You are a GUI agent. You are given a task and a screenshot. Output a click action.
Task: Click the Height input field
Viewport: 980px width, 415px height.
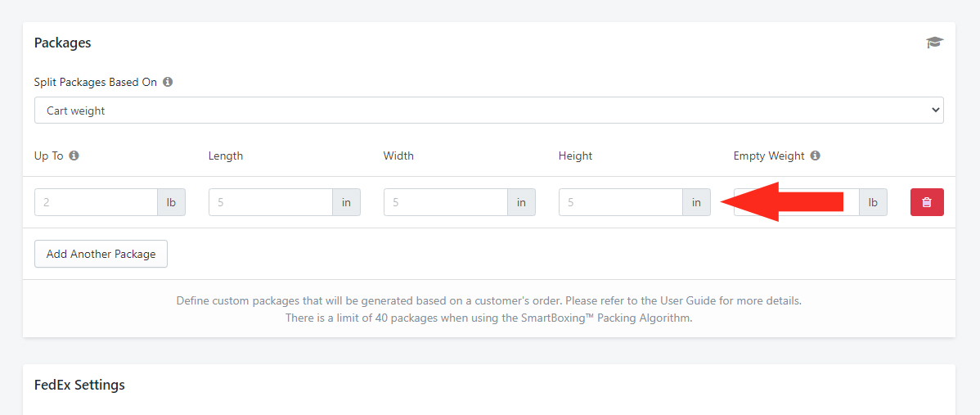pyautogui.click(x=620, y=202)
